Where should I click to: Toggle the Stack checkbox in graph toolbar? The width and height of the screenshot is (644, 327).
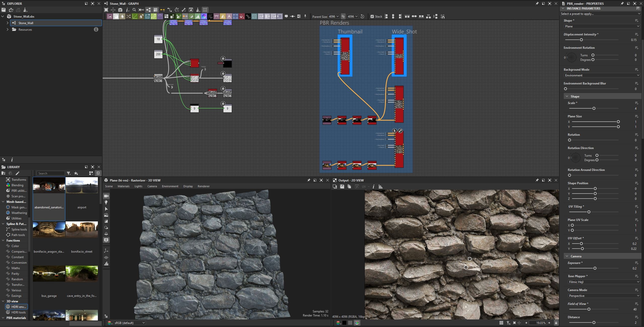pyautogui.click(x=372, y=17)
